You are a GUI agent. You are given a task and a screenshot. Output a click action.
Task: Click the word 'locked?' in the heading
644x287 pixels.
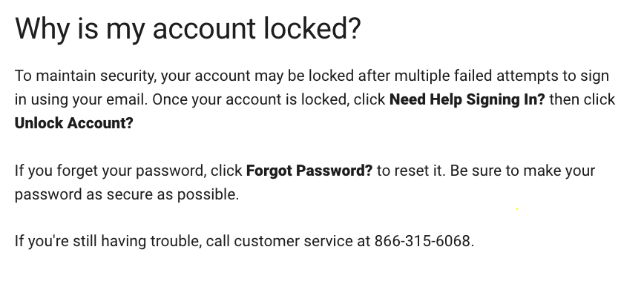(312, 29)
